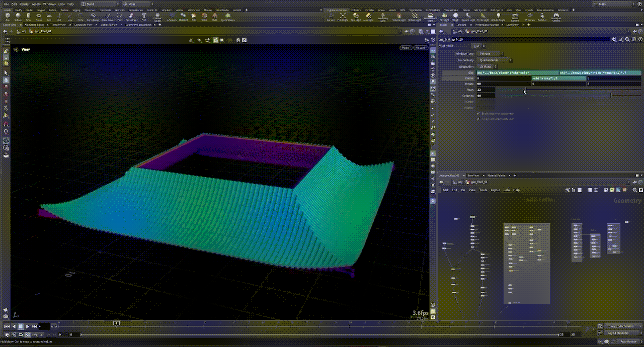Click the timeline current frame marker

tap(116, 323)
